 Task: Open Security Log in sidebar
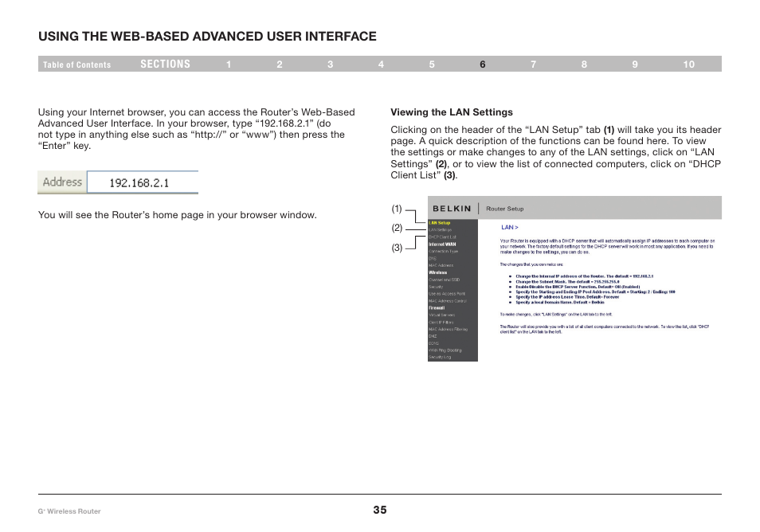(x=440, y=357)
